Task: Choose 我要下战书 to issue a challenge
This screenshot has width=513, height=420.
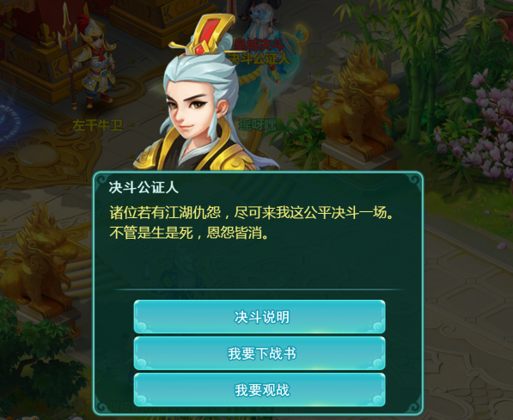Action: point(260,353)
